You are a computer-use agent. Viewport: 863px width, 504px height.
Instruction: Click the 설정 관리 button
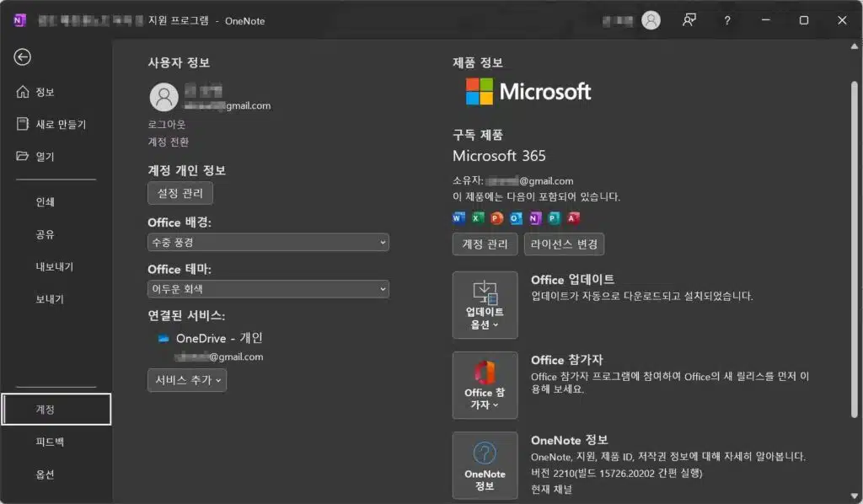pos(180,193)
